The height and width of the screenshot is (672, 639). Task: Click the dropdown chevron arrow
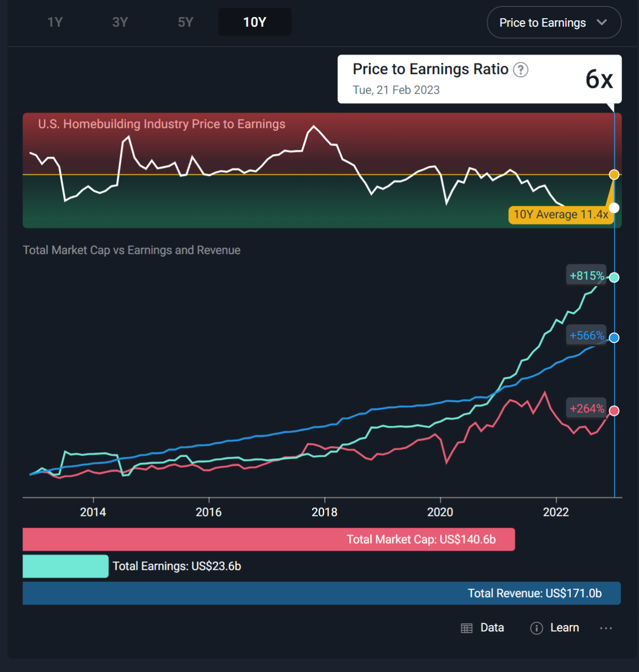(602, 22)
